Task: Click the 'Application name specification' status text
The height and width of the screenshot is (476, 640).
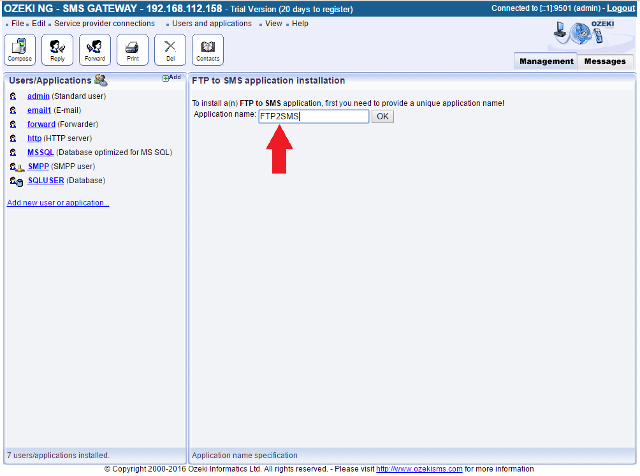Action: (244, 455)
